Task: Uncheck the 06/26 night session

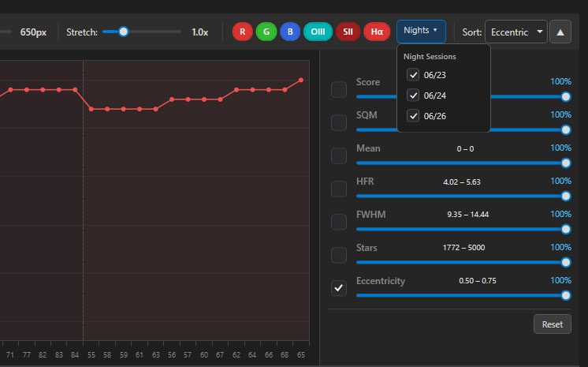Action: tap(413, 116)
